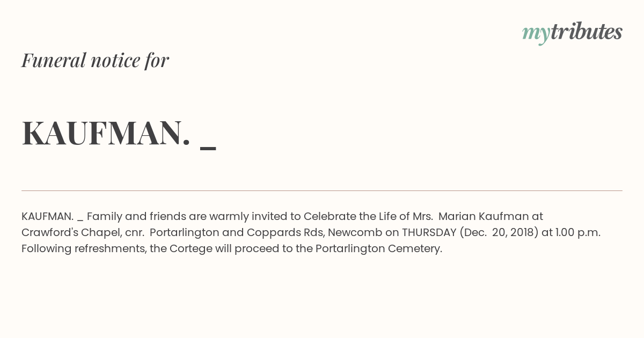Click the underscore after the KAUFMAN title
Image resolution: width=644 pixels, height=338 pixels.
208,148
